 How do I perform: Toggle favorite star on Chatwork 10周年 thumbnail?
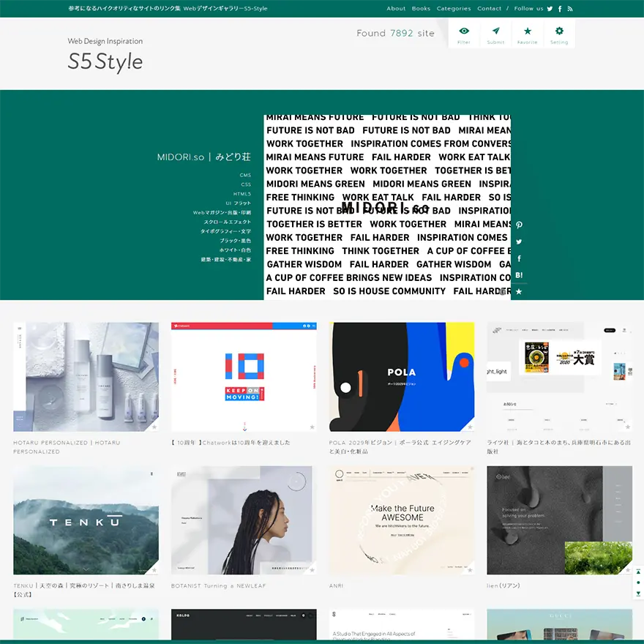pyautogui.click(x=312, y=427)
